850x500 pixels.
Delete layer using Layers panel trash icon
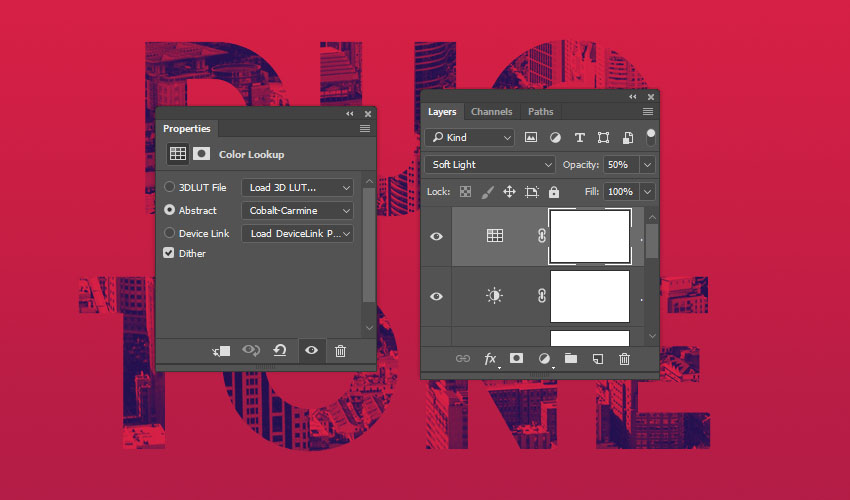pos(625,359)
